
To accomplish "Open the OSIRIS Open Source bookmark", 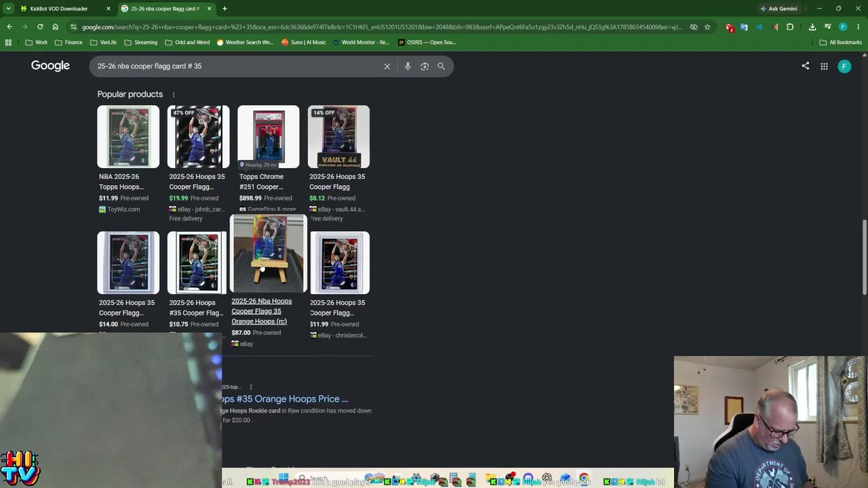I will click(427, 42).
